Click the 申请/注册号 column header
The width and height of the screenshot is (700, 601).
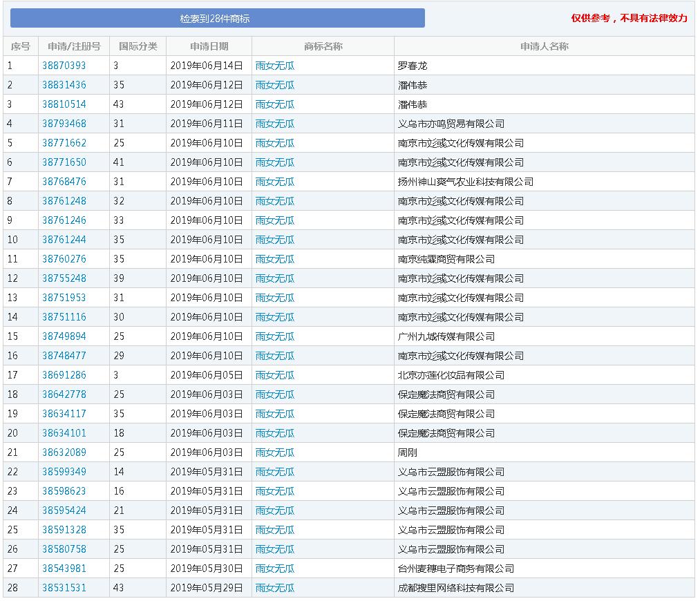pyautogui.click(x=74, y=46)
